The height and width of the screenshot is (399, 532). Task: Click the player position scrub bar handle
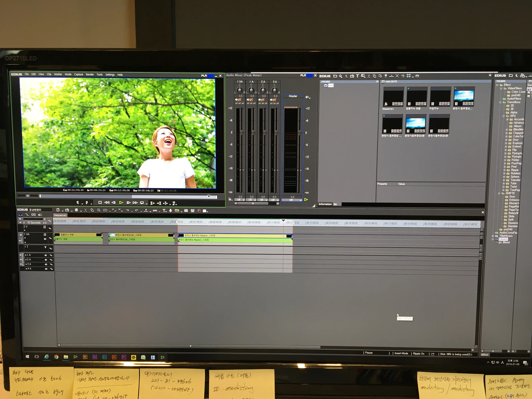[209, 196]
